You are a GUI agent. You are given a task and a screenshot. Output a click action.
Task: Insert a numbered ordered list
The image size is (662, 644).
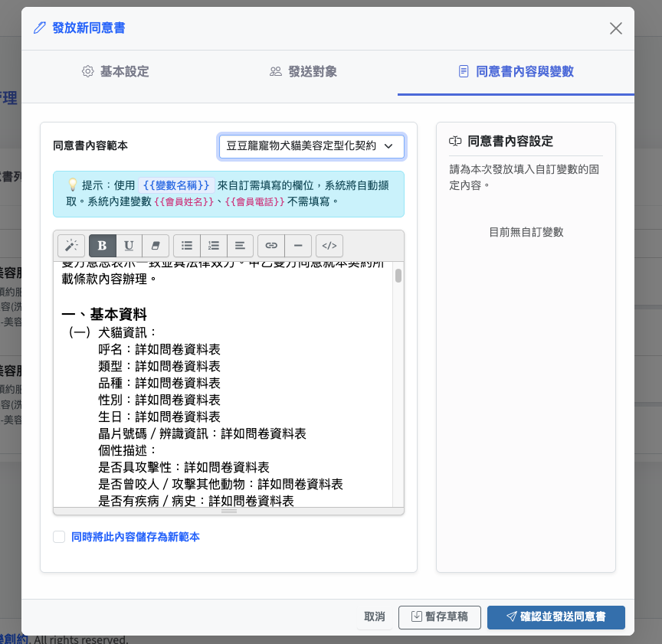(x=214, y=246)
